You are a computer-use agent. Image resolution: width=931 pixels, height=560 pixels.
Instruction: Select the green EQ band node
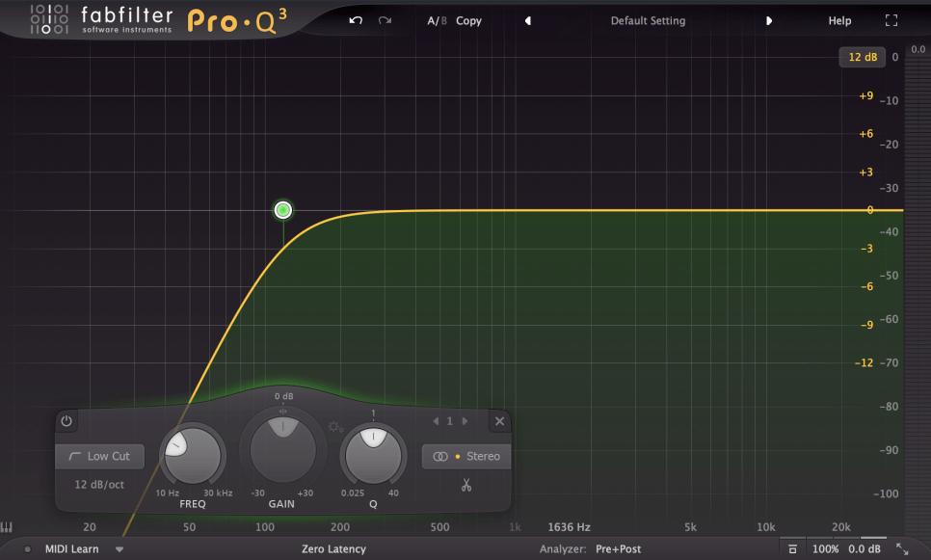tap(282, 210)
